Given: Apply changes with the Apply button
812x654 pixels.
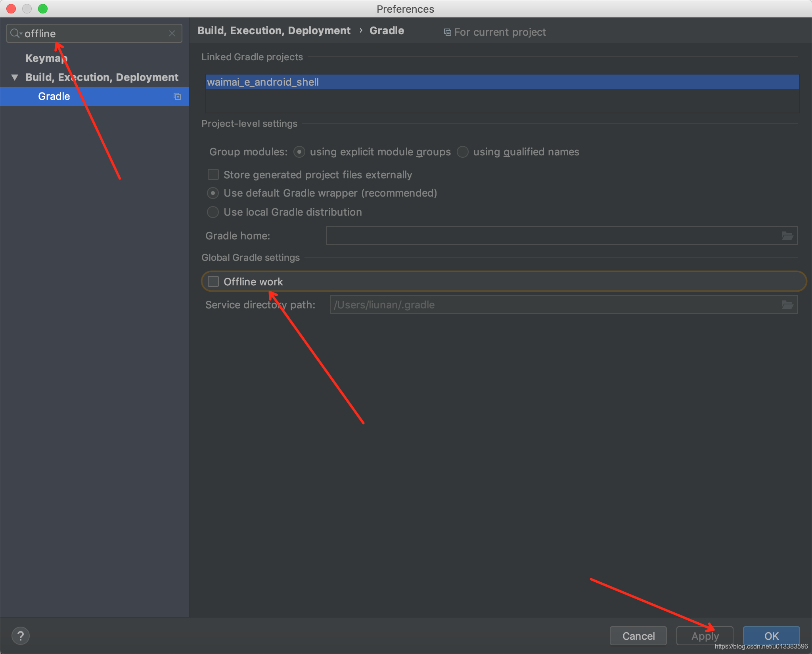Looking at the screenshot, I should coord(705,636).
